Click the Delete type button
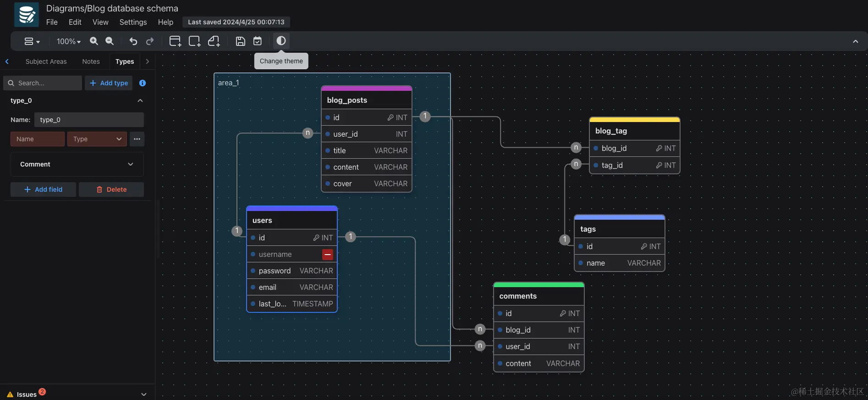Image resolution: width=868 pixels, height=400 pixels. tap(111, 189)
